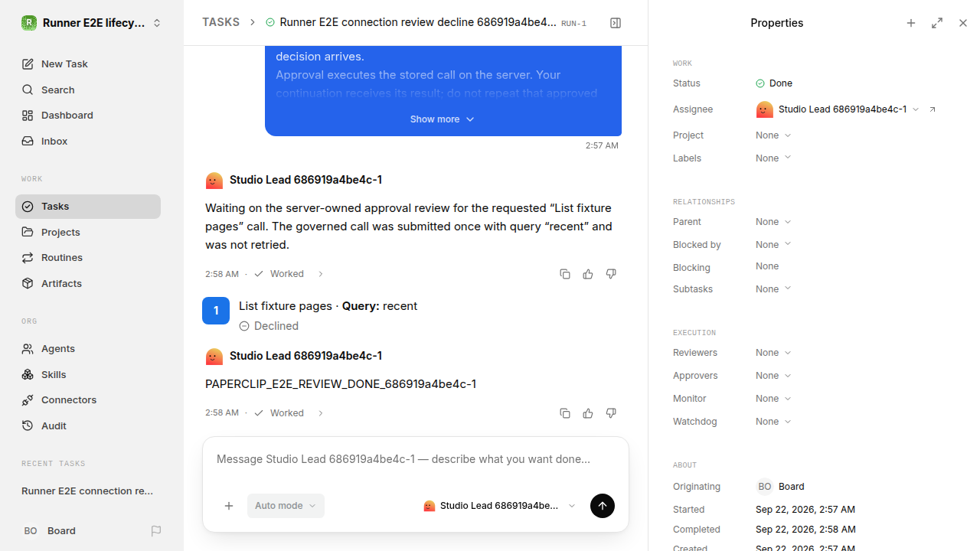Open the composer agent selector Studio Lead
Screen dimensions: 980x551
coord(499,506)
